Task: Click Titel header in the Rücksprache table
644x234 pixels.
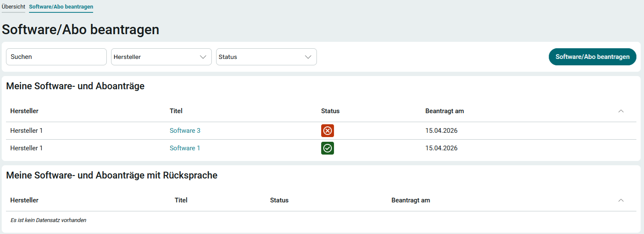Action: point(181,200)
